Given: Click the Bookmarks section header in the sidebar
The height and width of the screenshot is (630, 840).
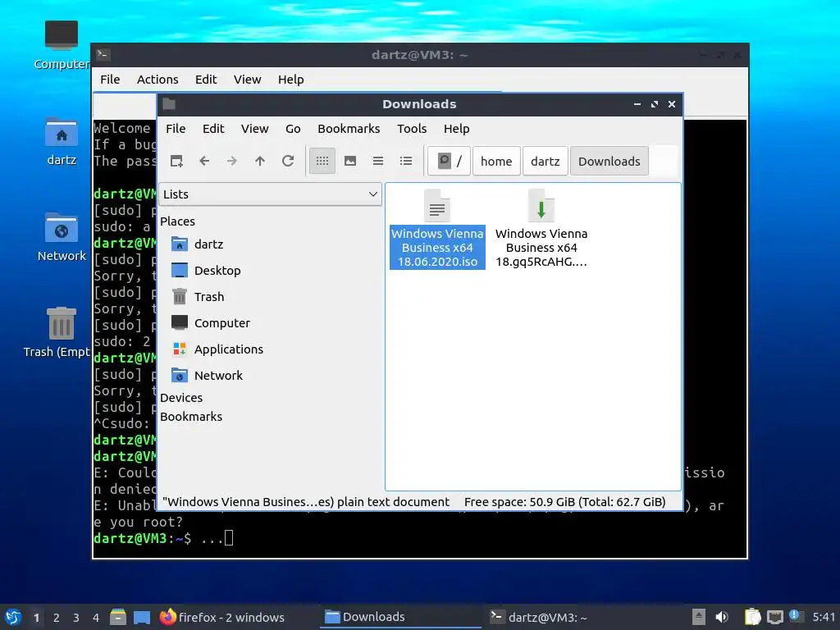Looking at the screenshot, I should tap(190, 416).
